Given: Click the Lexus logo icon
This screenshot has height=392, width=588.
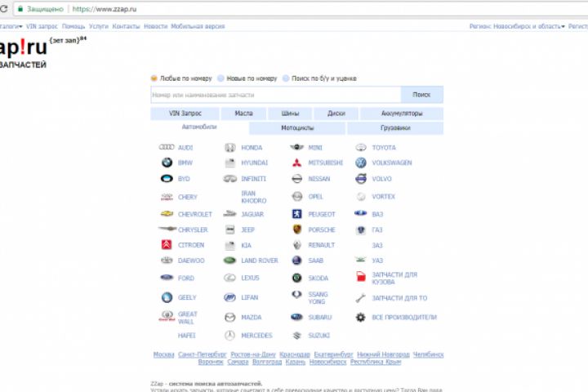Looking at the screenshot, I should pyautogui.click(x=229, y=278).
